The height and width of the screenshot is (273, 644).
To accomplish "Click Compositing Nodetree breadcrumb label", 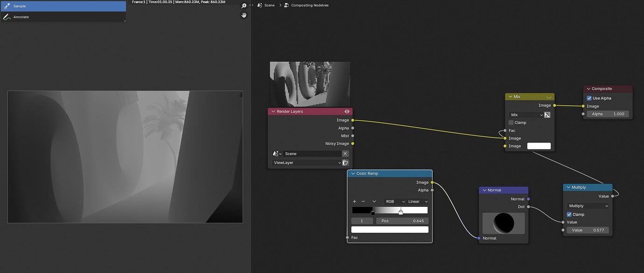I will [x=310, y=5].
